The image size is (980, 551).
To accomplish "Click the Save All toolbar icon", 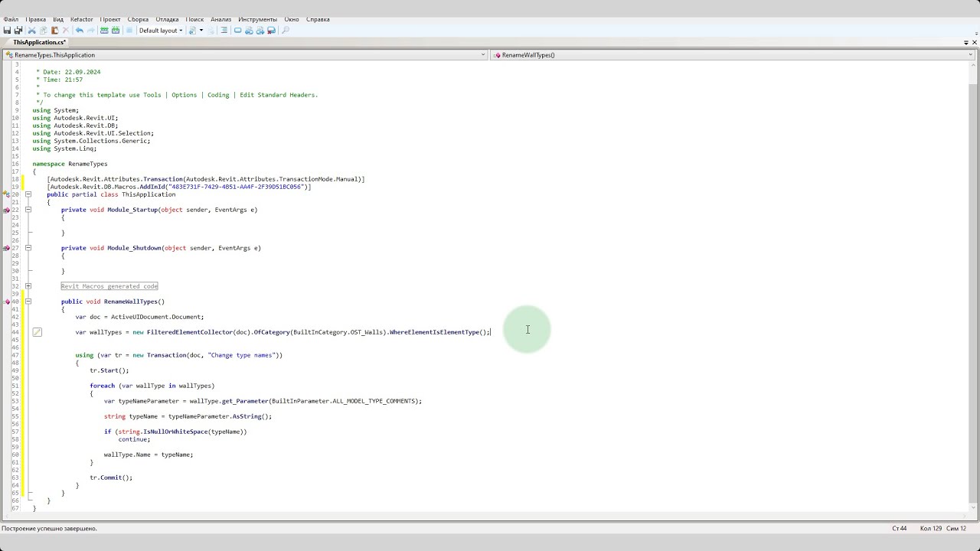I will point(18,31).
